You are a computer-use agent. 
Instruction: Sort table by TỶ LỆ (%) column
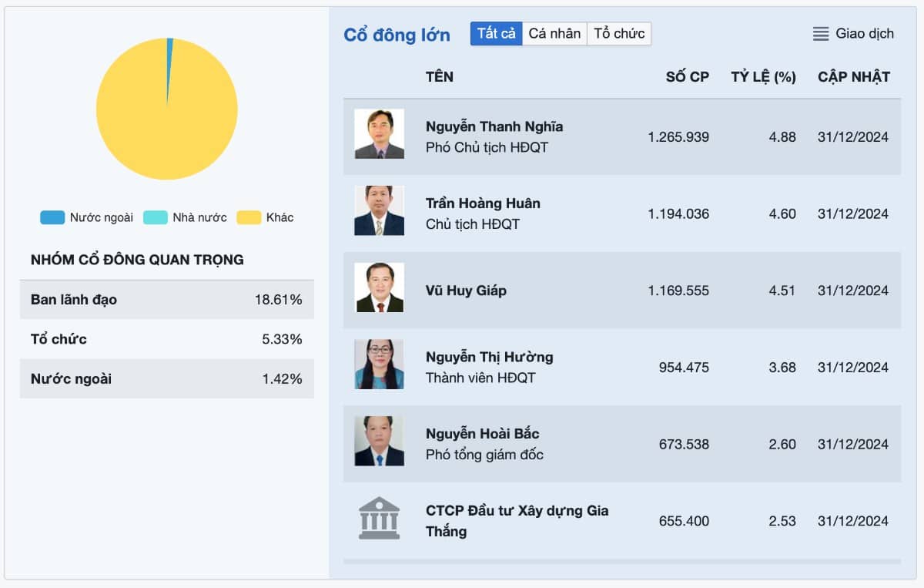tap(762, 76)
